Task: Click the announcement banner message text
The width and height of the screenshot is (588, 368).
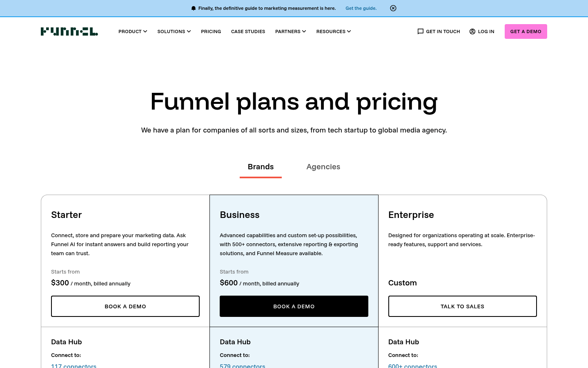Action: coord(267,8)
